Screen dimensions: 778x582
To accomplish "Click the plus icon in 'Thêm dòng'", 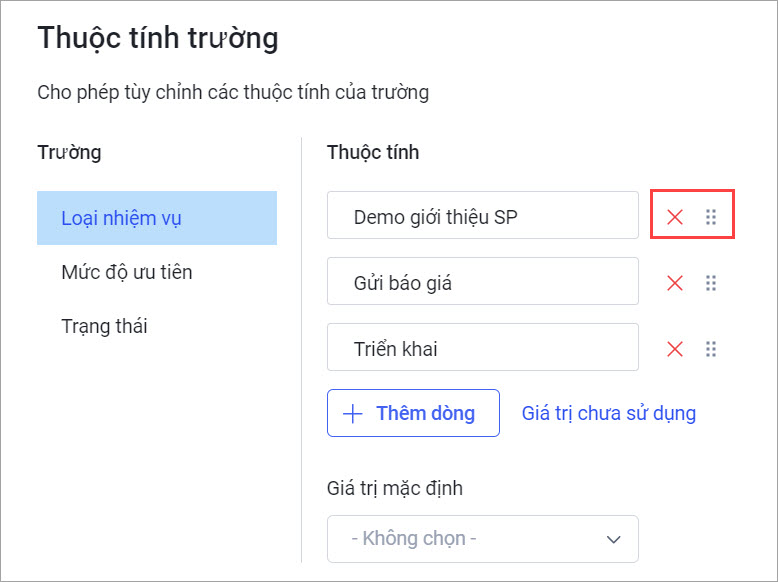I will [353, 413].
